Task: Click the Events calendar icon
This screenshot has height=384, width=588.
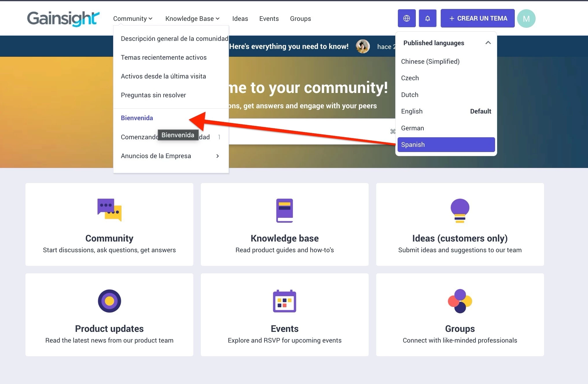Action: [284, 301]
